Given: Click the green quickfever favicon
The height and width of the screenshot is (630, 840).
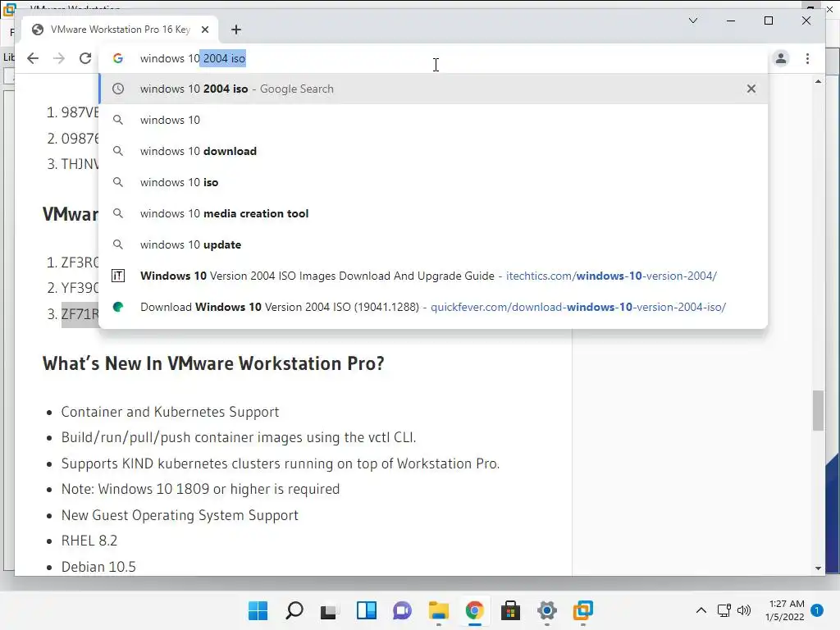Looking at the screenshot, I should coord(118,307).
